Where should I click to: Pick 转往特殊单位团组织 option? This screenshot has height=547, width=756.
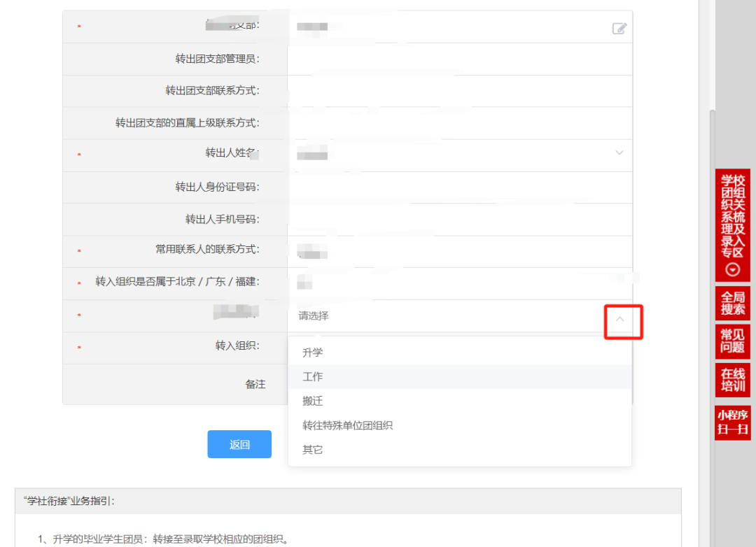pos(347,425)
